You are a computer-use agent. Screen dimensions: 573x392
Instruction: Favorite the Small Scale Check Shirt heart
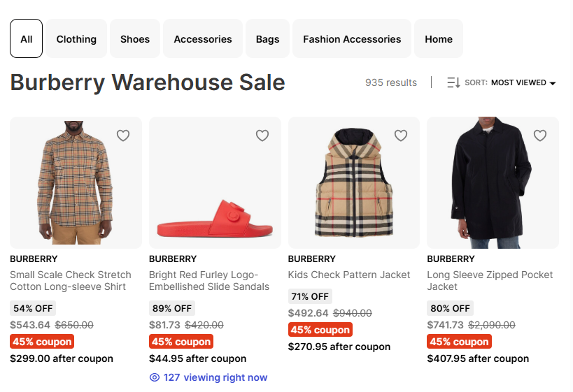[x=123, y=136]
